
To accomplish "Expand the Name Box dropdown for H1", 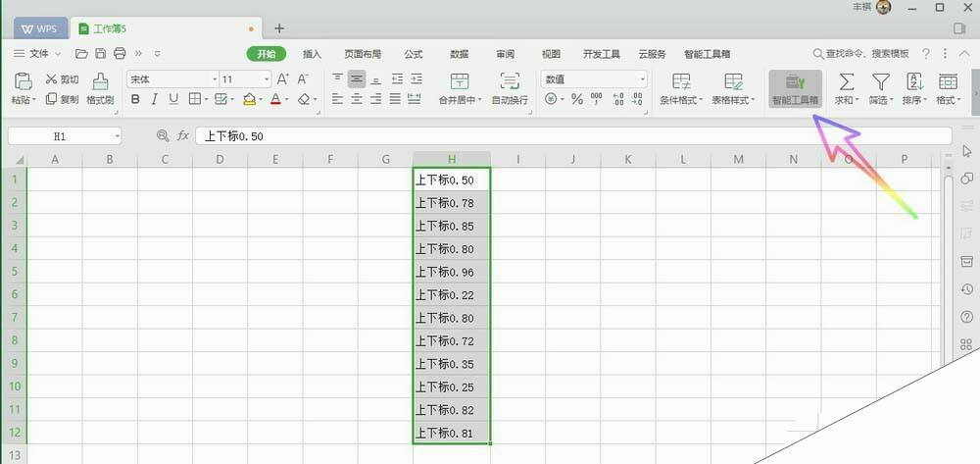I will point(117,135).
